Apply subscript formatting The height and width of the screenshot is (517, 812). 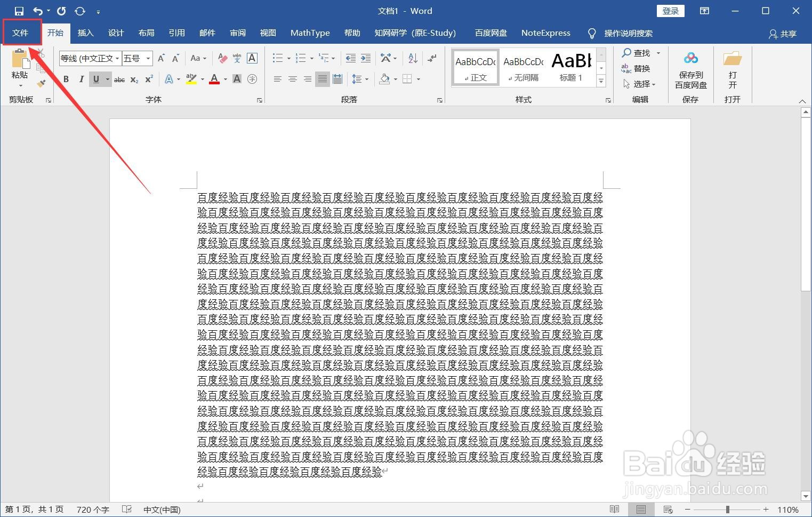tap(133, 79)
